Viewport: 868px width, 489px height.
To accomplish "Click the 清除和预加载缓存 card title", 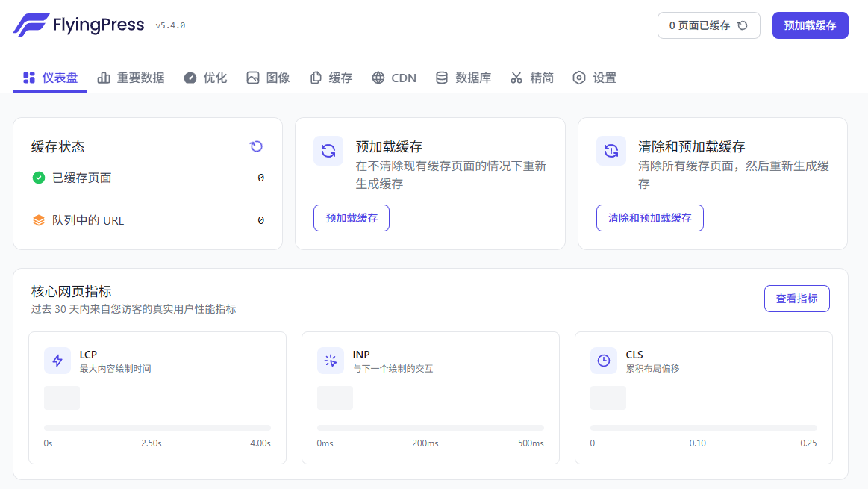I will [691, 147].
